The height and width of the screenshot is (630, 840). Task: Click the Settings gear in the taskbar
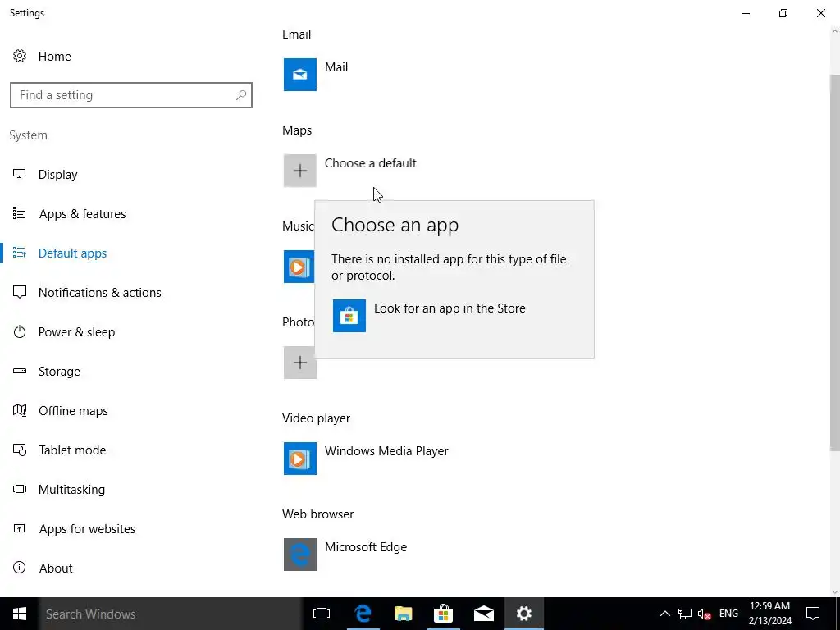click(x=524, y=614)
